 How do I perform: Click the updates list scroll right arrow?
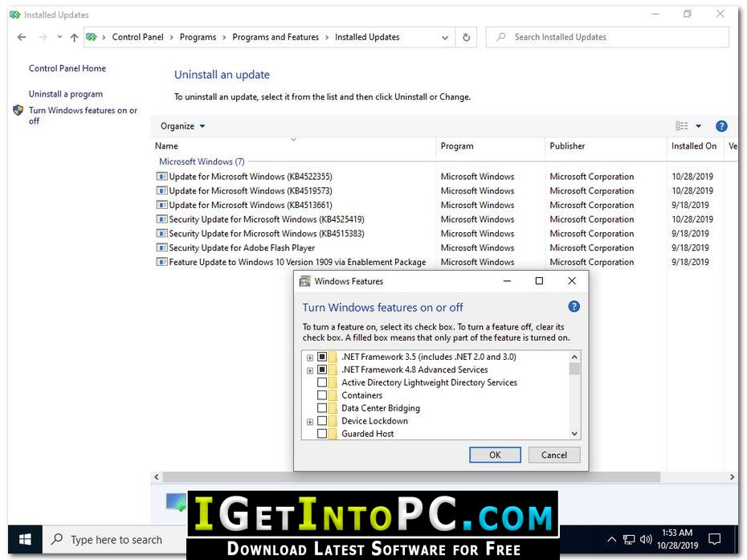click(733, 476)
